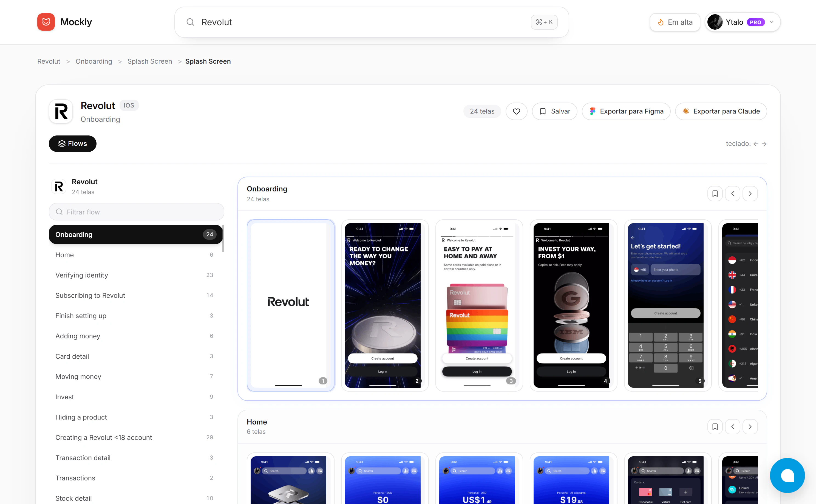Open the Em alta trending button
This screenshot has width=816, height=504.
tap(675, 22)
